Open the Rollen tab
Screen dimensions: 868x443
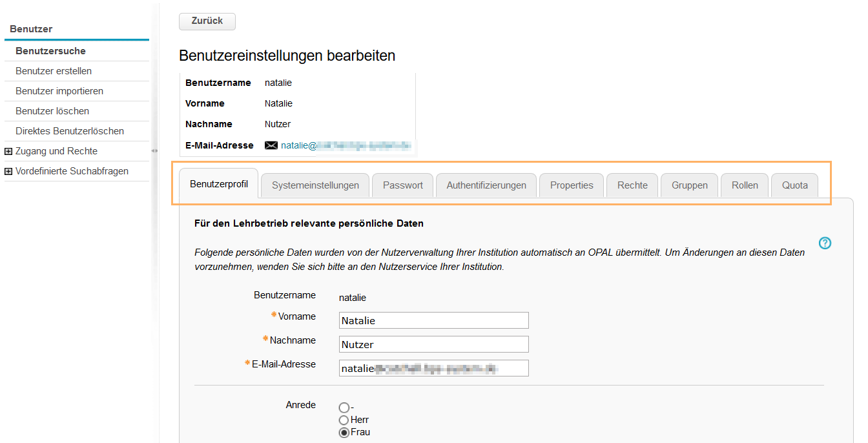tap(744, 185)
